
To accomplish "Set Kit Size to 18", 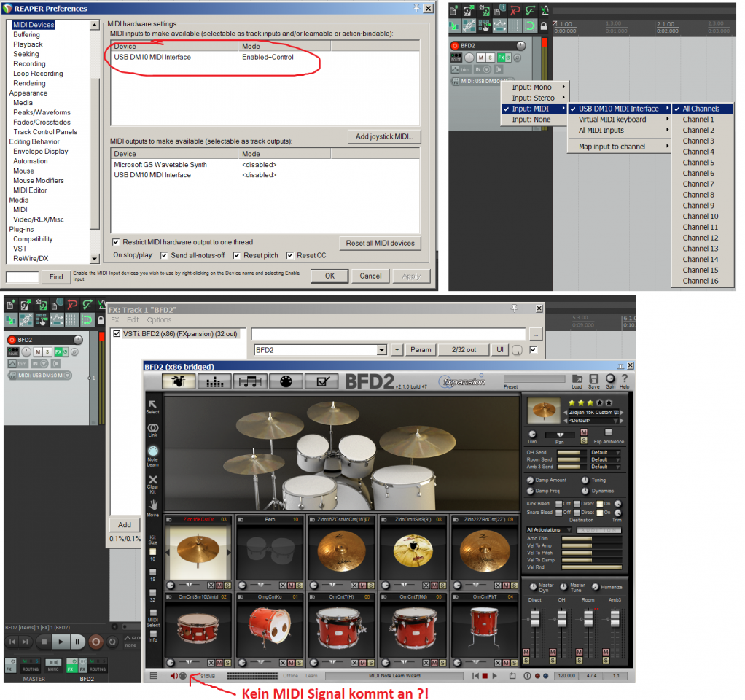I will [x=152, y=572].
